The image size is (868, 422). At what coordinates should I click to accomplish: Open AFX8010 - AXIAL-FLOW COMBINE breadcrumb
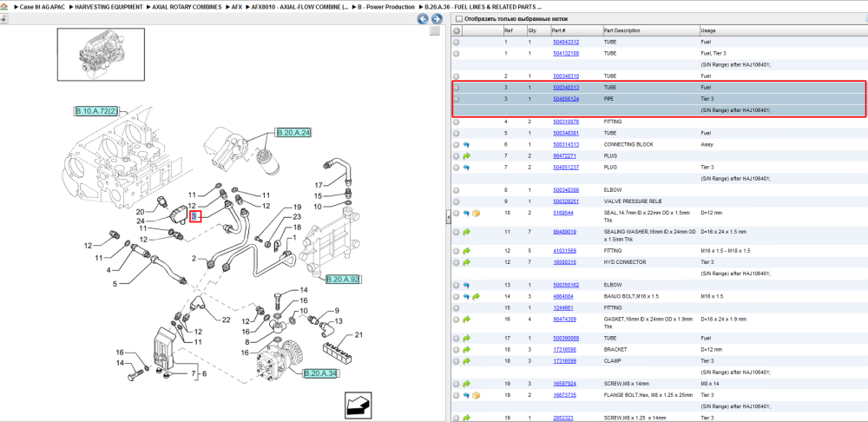[x=300, y=7]
